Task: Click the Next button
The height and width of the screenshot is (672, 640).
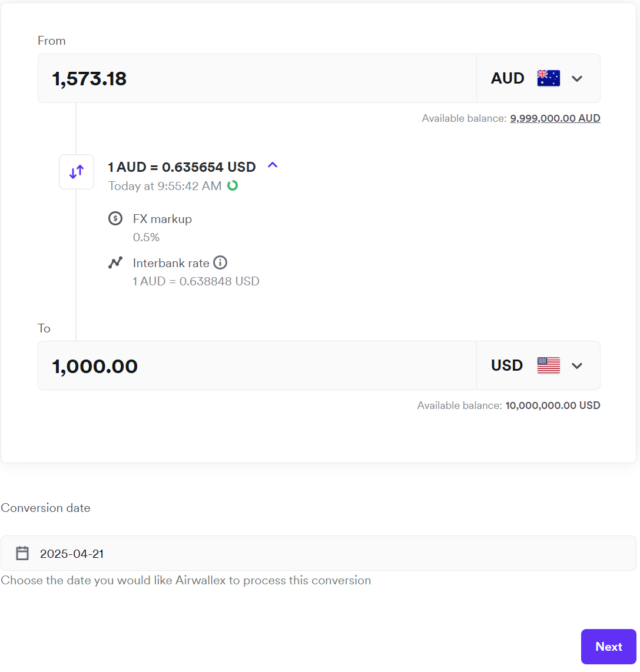Action: (x=608, y=647)
